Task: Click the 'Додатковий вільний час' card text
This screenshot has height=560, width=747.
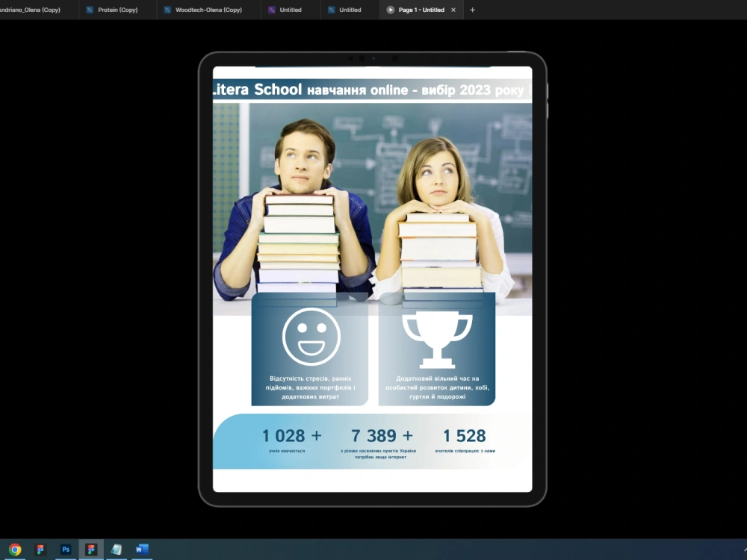Action: tap(437, 387)
